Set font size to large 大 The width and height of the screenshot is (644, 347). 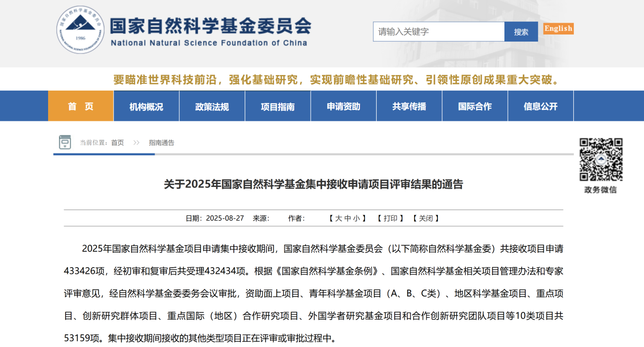(x=338, y=218)
